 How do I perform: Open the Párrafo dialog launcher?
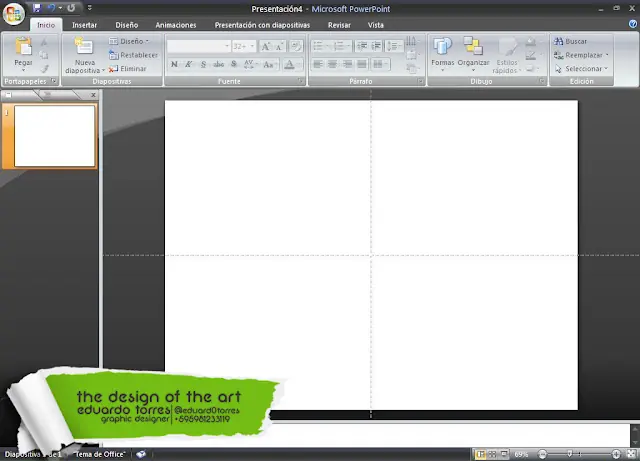click(420, 81)
